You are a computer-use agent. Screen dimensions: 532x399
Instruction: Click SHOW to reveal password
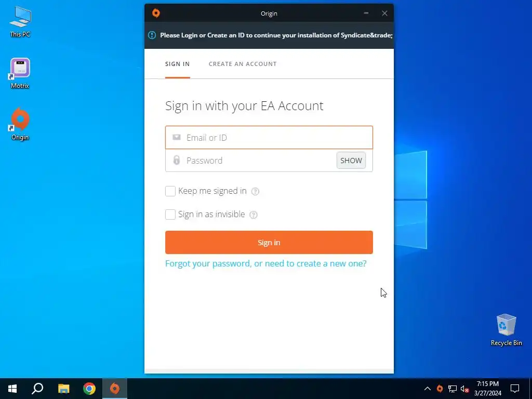(x=351, y=160)
